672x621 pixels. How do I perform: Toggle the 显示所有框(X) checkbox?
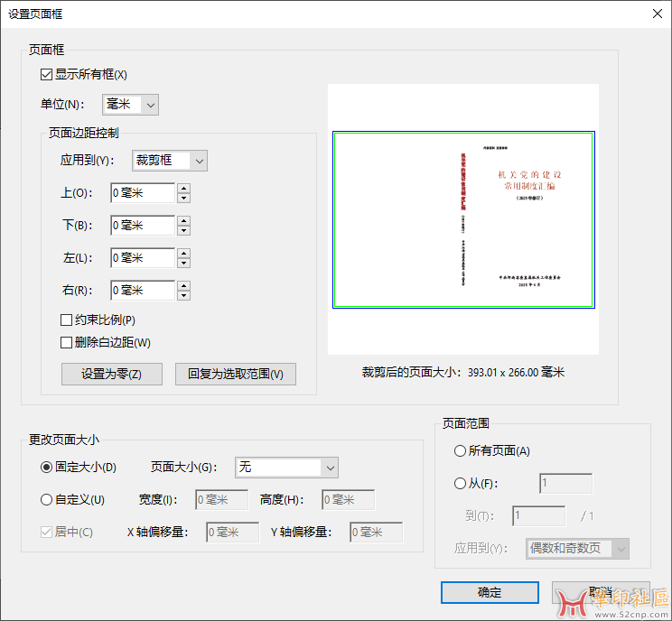coord(47,74)
